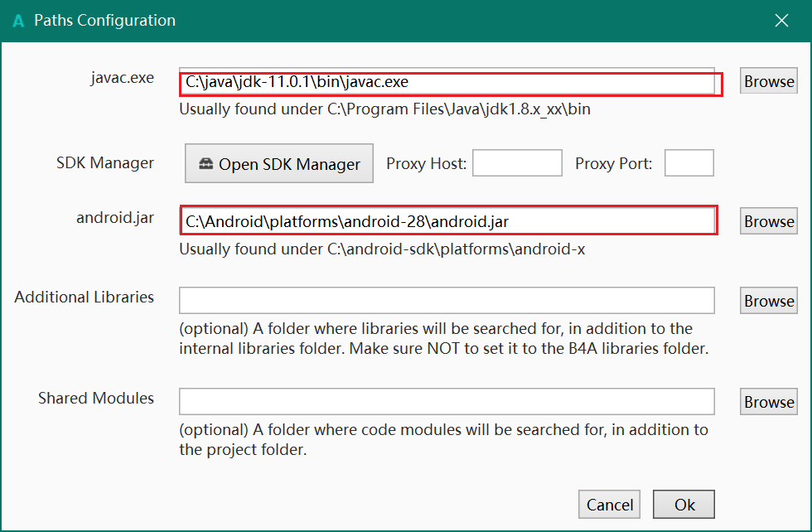The width and height of the screenshot is (812, 532).
Task: Select the android.jar path text field
Action: coord(447,220)
